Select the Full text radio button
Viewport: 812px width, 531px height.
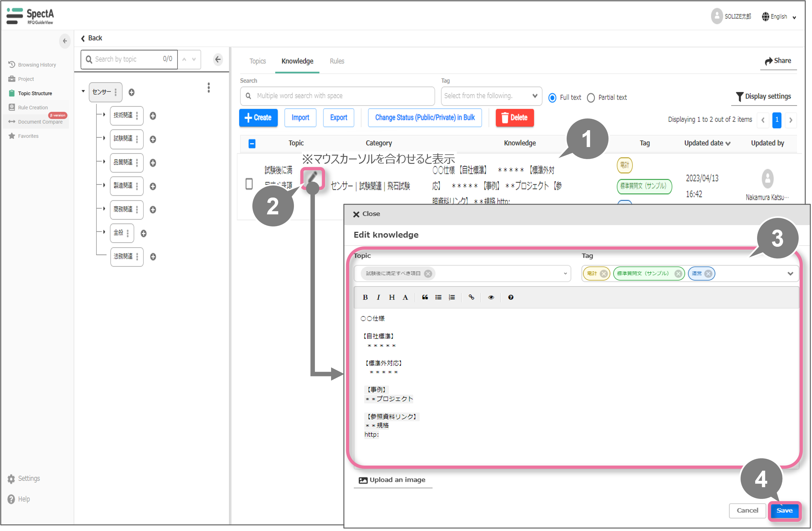click(x=552, y=97)
